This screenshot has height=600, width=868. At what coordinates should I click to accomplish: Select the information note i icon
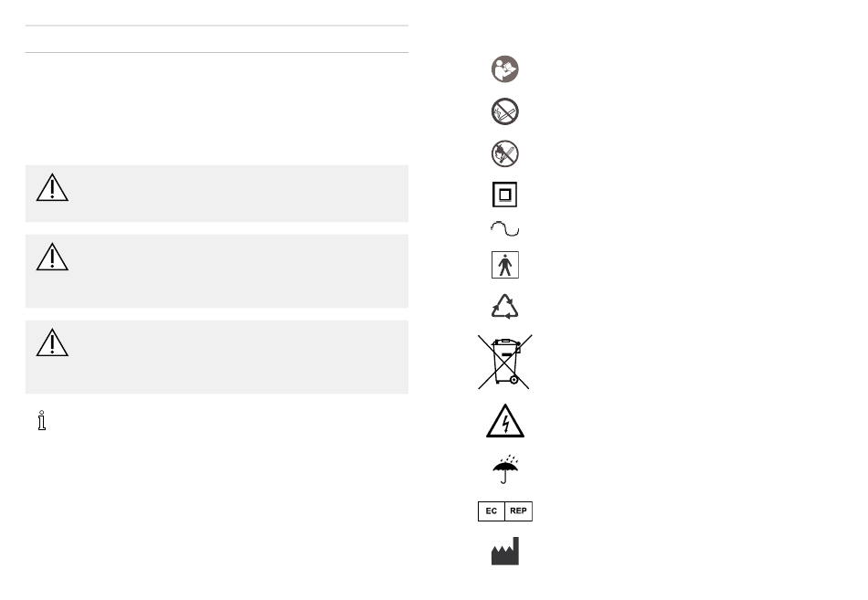click(41, 421)
